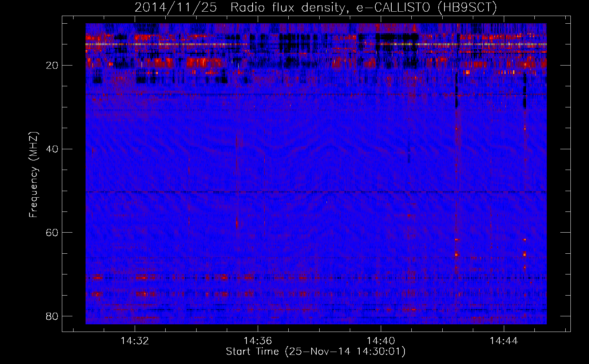Screen dimensions: 589x364
Task: Click the 40 MHz frequency tick label
Action: tap(52, 149)
